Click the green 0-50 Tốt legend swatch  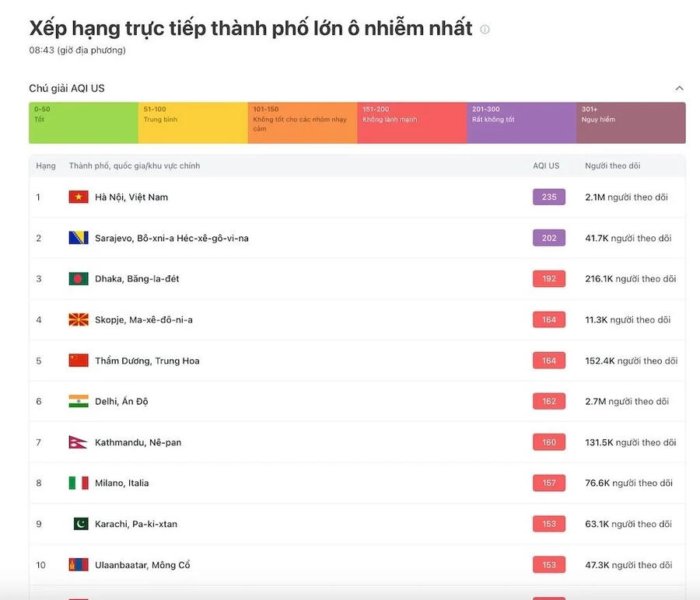(83, 123)
